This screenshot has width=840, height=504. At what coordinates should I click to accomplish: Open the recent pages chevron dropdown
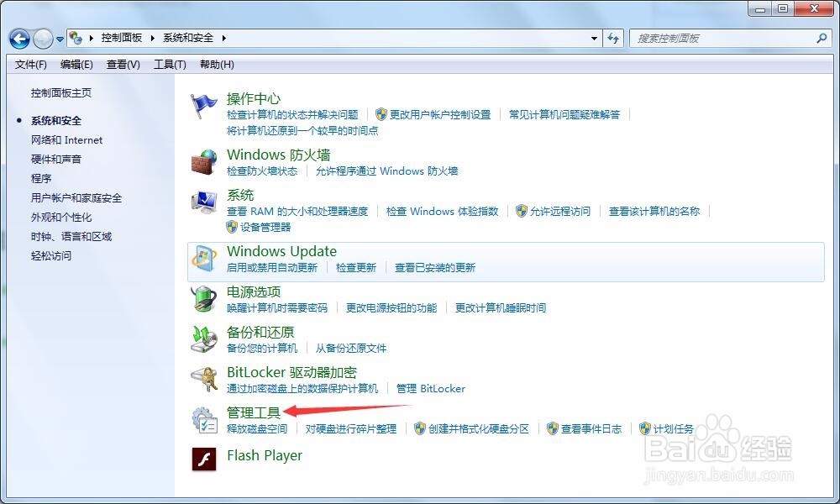[x=59, y=39]
